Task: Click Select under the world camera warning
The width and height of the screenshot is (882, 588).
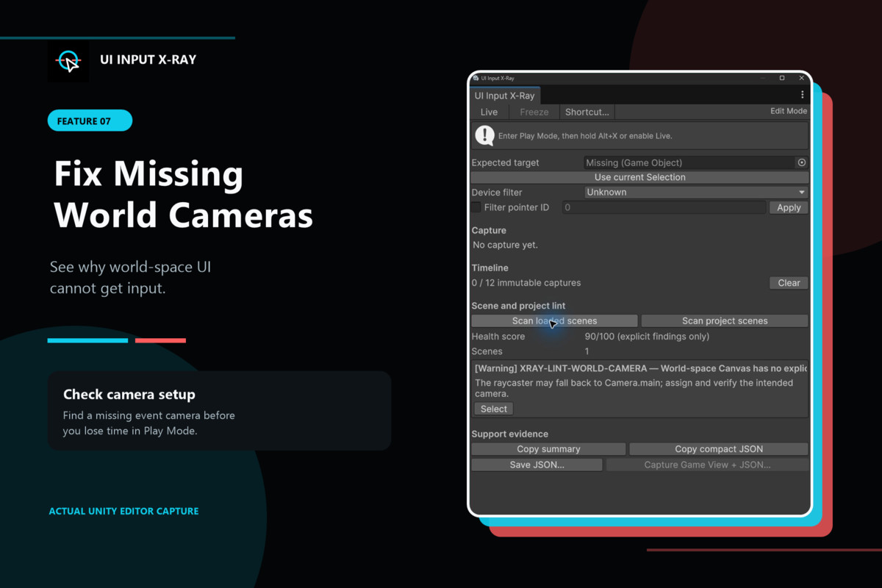Action: tap(494, 409)
